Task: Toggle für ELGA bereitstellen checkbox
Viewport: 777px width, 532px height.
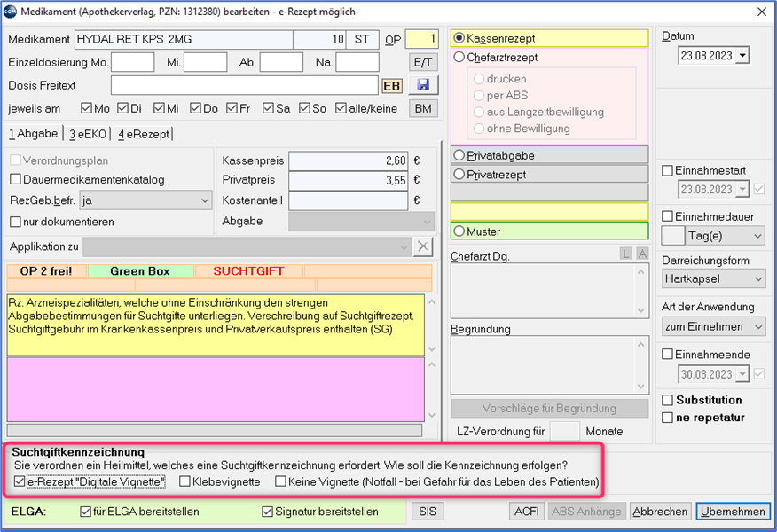Action: [x=85, y=512]
